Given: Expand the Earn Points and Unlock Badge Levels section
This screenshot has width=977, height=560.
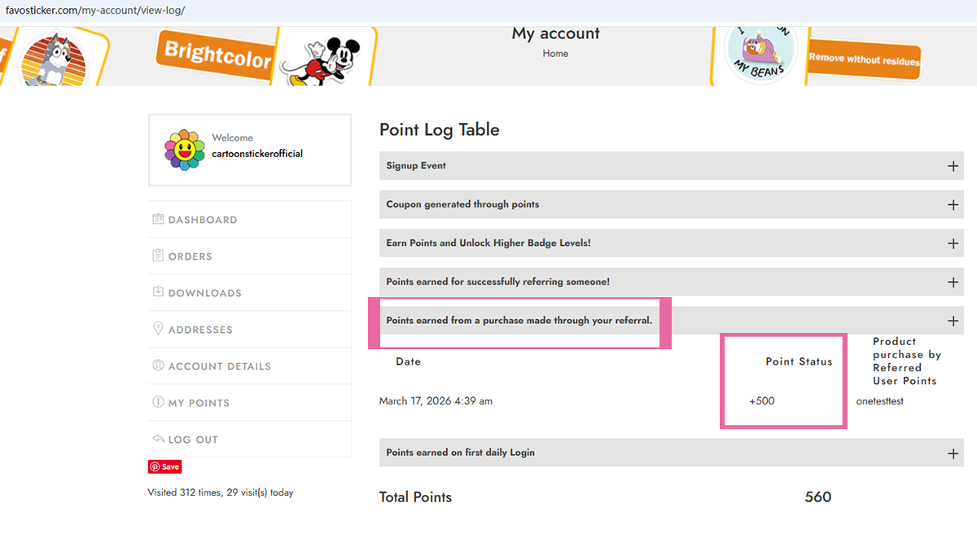Looking at the screenshot, I should 953,243.
